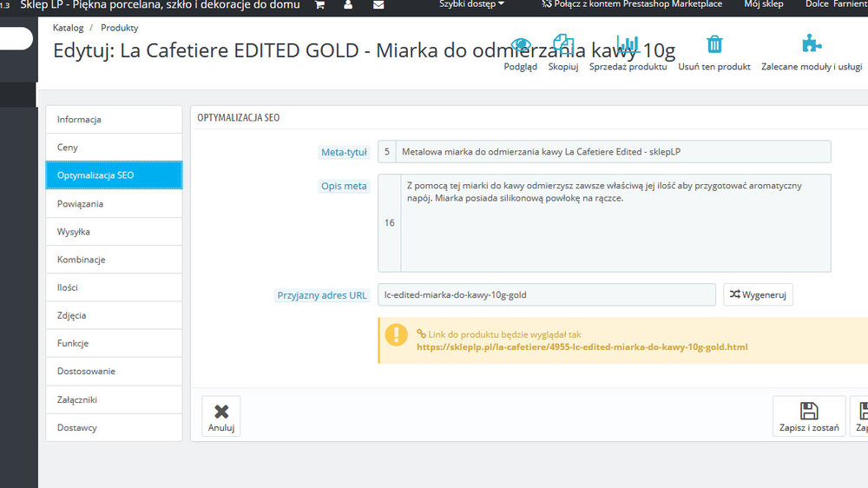
Task: Open Sprzedaż produktu chart icon
Action: (x=628, y=44)
